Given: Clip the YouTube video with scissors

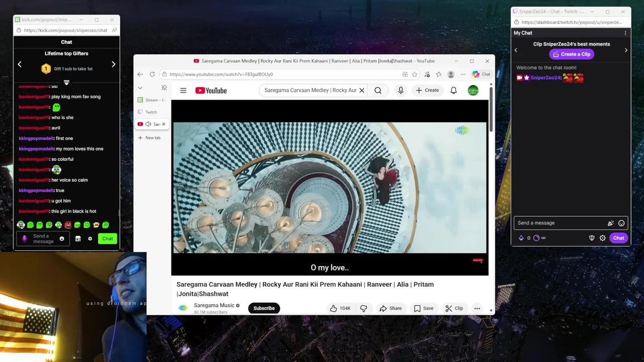Looking at the screenshot, I should pyautogui.click(x=454, y=308).
